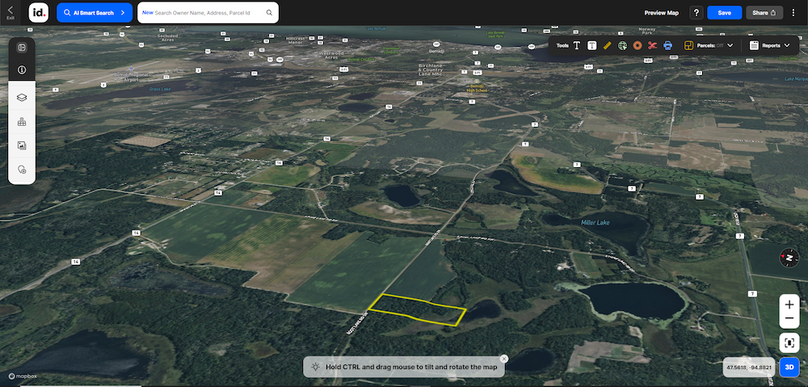This screenshot has width=808, height=387.
Task: Click the search magnifier icon
Action: click(x=269, y=13)
